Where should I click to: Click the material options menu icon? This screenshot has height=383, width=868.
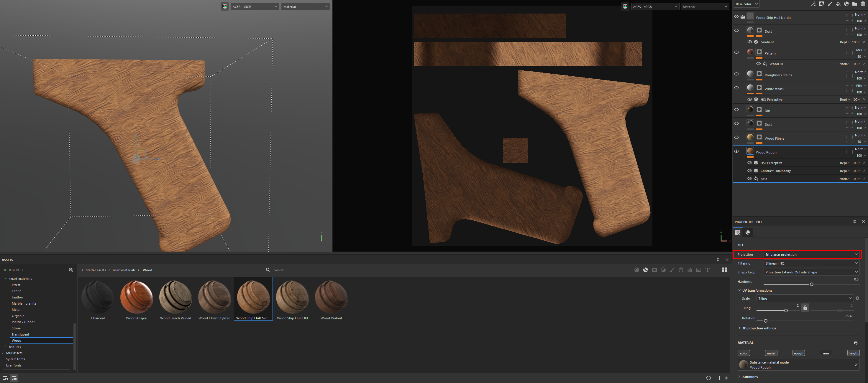tap(856, 343)
